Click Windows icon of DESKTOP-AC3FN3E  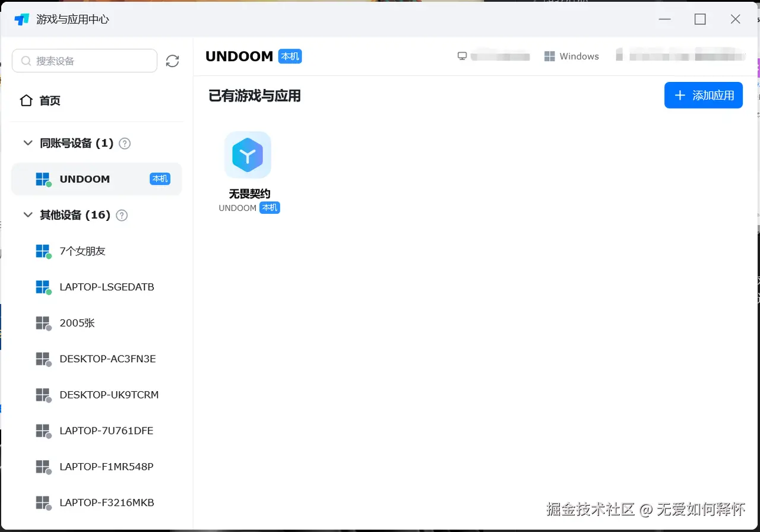43,359
